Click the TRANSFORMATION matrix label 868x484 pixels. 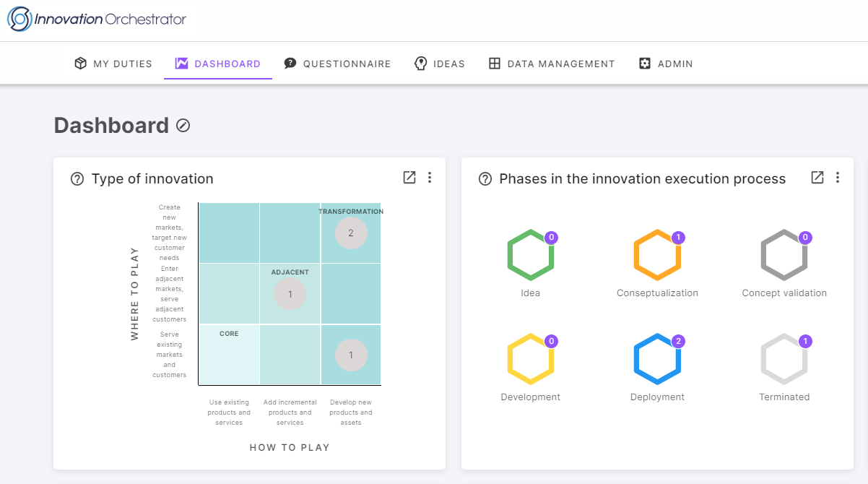(x=351, y=212)
